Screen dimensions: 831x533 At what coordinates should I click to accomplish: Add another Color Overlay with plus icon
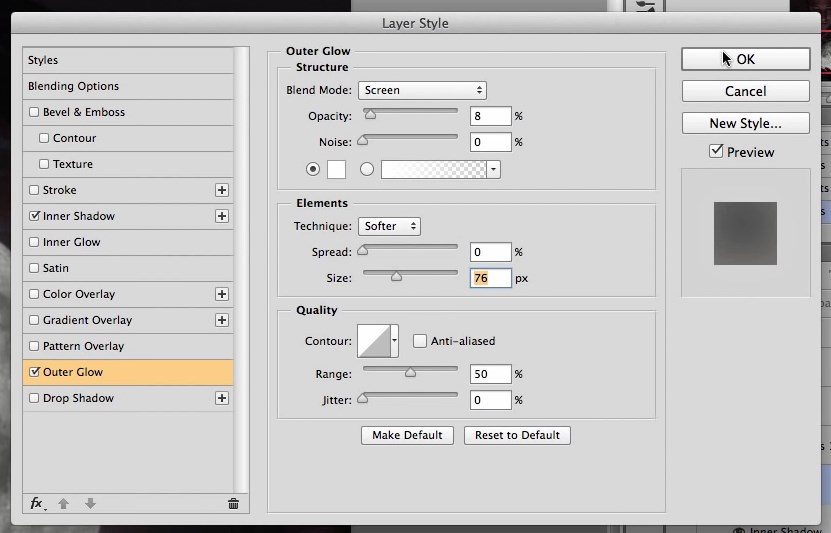222,294
